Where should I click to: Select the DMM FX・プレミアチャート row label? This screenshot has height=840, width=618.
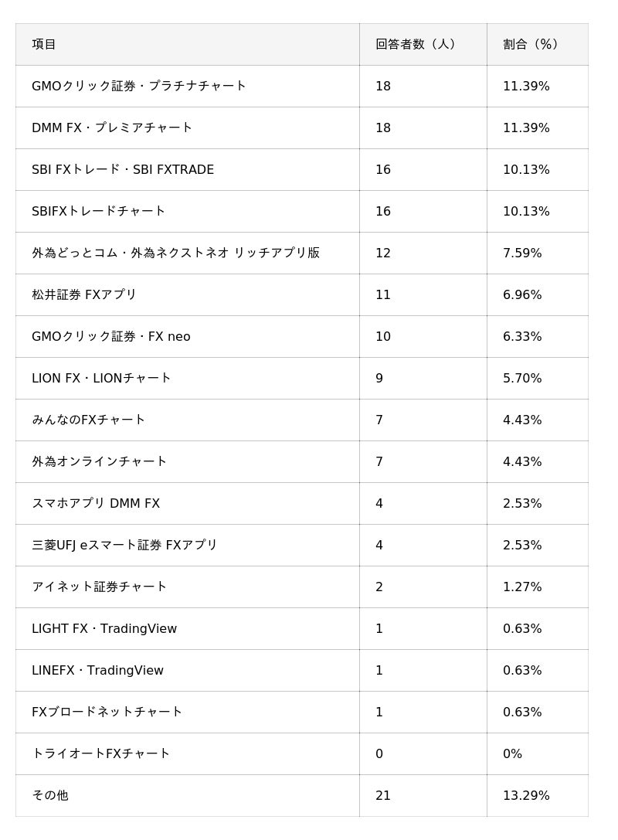tap(112, 128)
